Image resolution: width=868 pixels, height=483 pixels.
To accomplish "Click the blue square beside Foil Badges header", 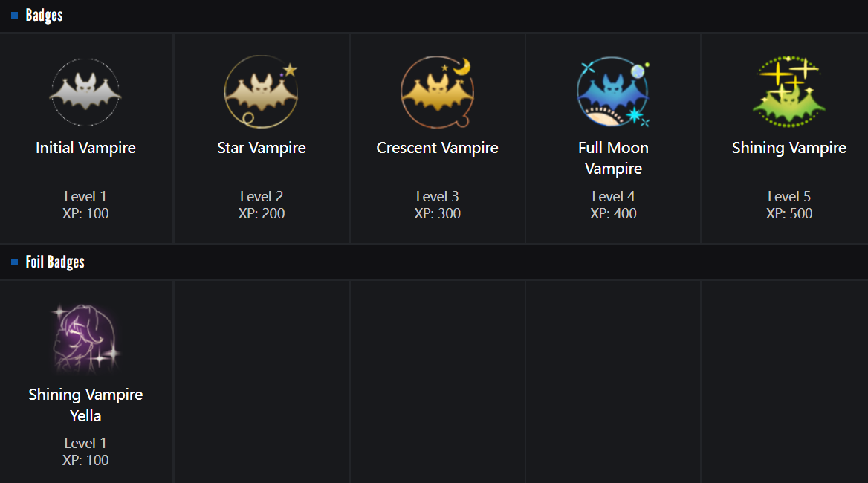I will pyautogui.click(x=14, y=262).
